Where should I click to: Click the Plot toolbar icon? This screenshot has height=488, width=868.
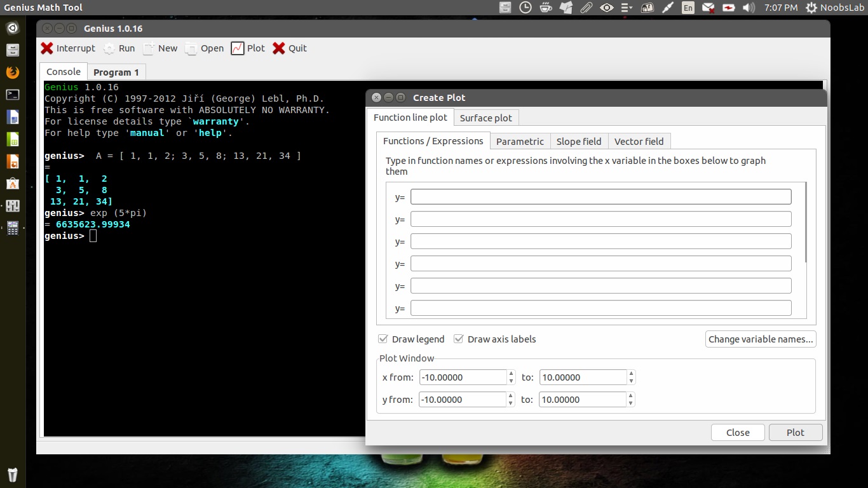tap(238, 48)
